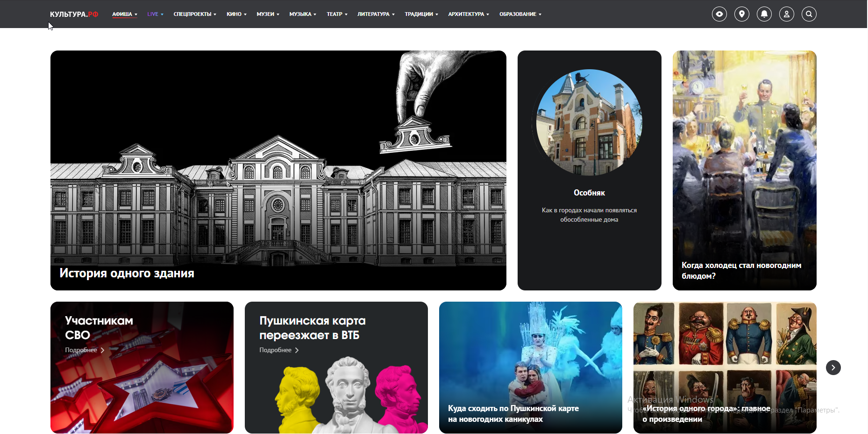Open the Музеи menu item
Image resolution: width=868 pixels, height=434 pixels.
point(267,14)
